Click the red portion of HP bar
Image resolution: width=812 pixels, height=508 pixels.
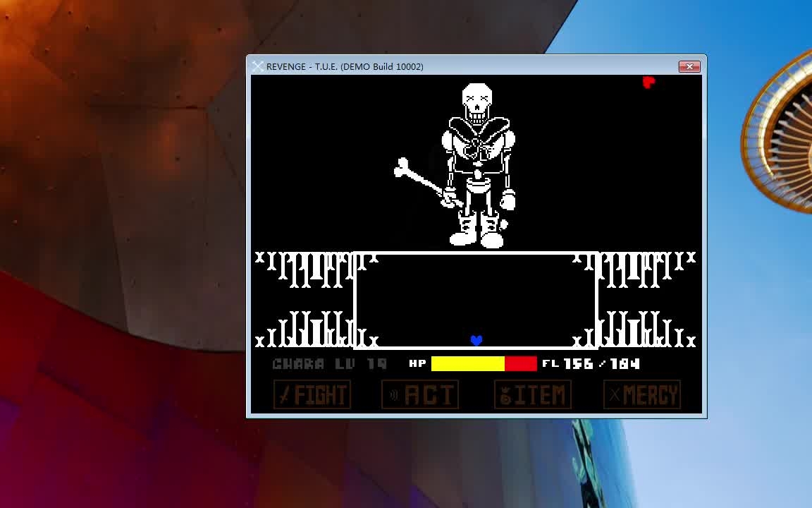521,363
